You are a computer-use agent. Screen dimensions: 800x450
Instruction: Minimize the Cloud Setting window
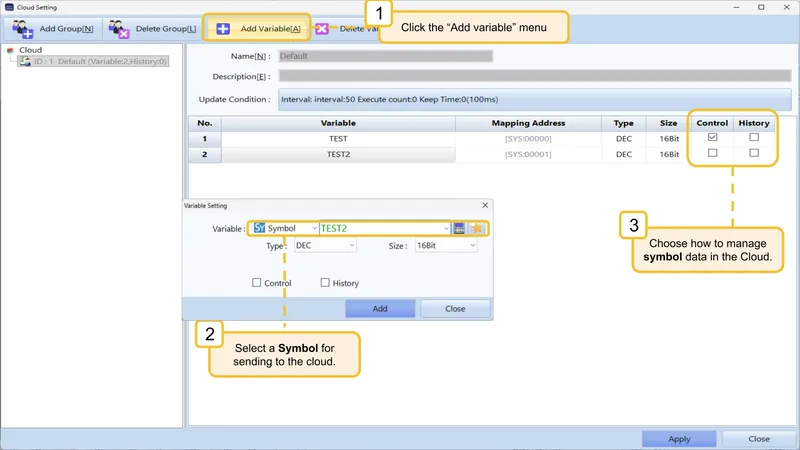coord(736,7)
